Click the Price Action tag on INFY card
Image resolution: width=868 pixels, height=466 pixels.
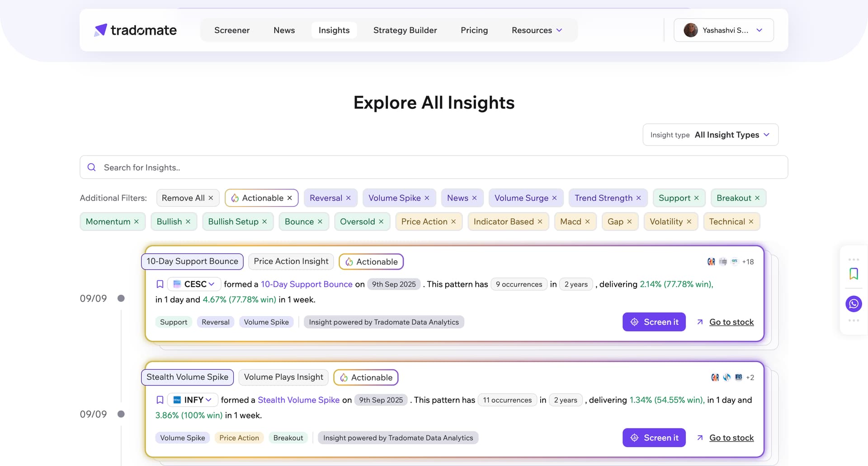(239, 438)
